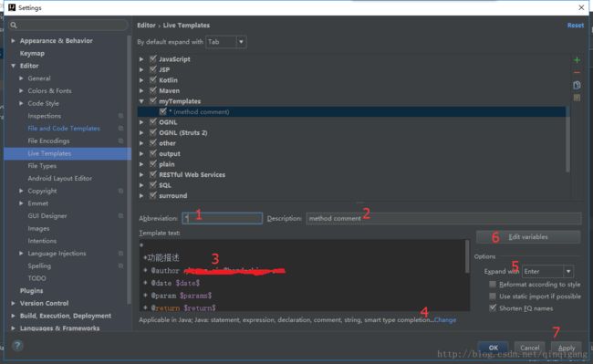
Task: Open Inspections settings page
Action: pyautogui.click(x=45, y=116)
